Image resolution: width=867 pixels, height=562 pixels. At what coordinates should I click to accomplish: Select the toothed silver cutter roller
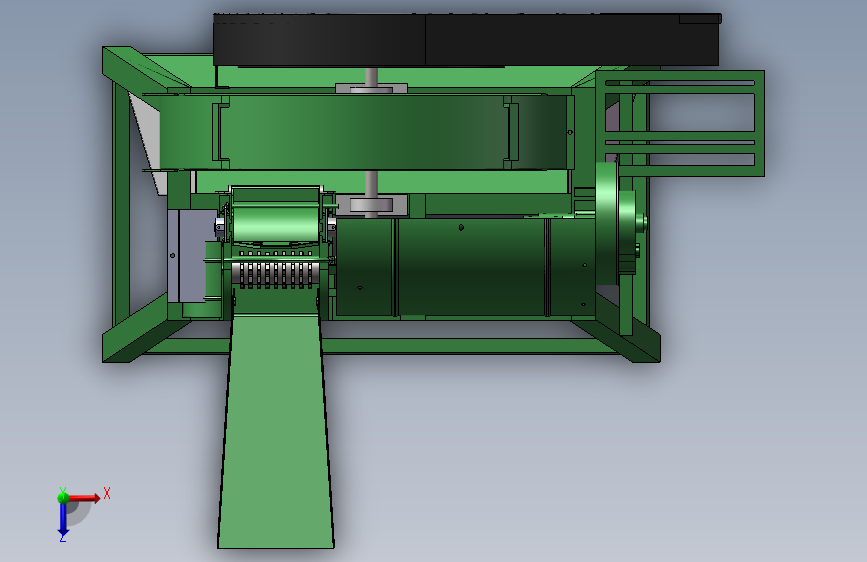click(x=275, y=274)
